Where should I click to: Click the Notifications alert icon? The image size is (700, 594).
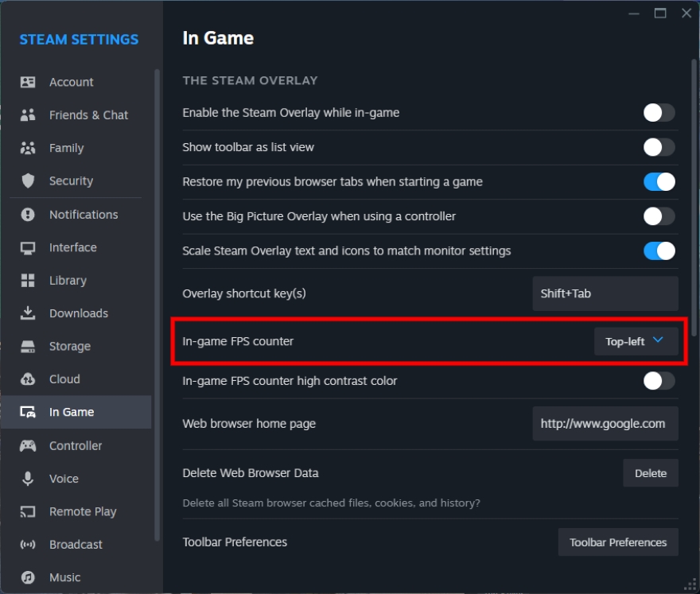point(28,215)
